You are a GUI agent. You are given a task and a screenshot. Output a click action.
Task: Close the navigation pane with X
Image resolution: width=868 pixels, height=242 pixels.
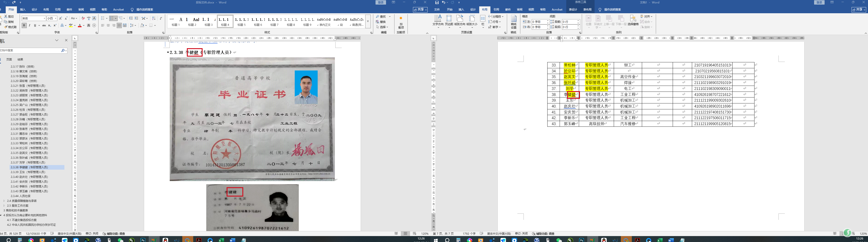coord(66,40)
